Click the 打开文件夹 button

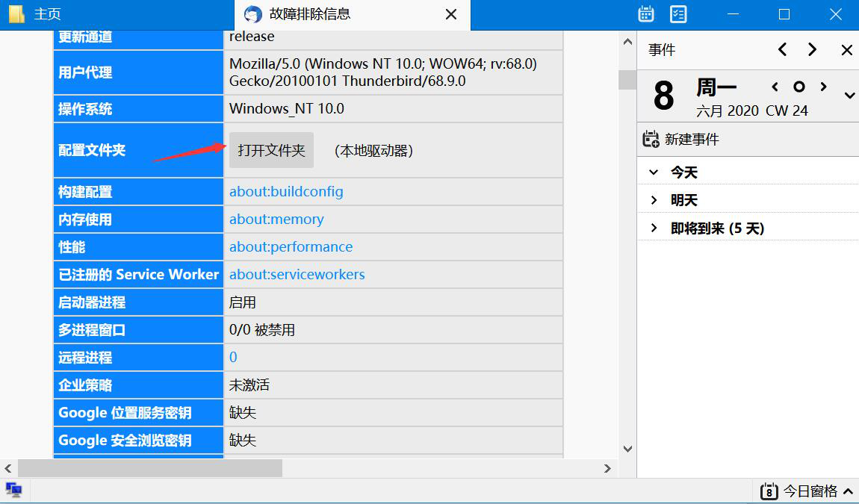[x=271, y=149]
